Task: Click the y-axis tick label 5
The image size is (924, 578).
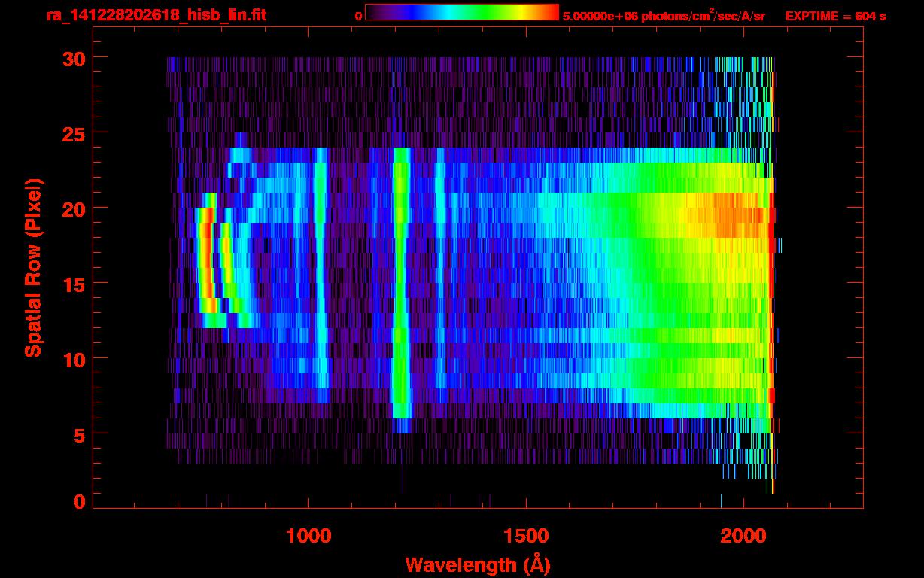Action: pos(79,434)
